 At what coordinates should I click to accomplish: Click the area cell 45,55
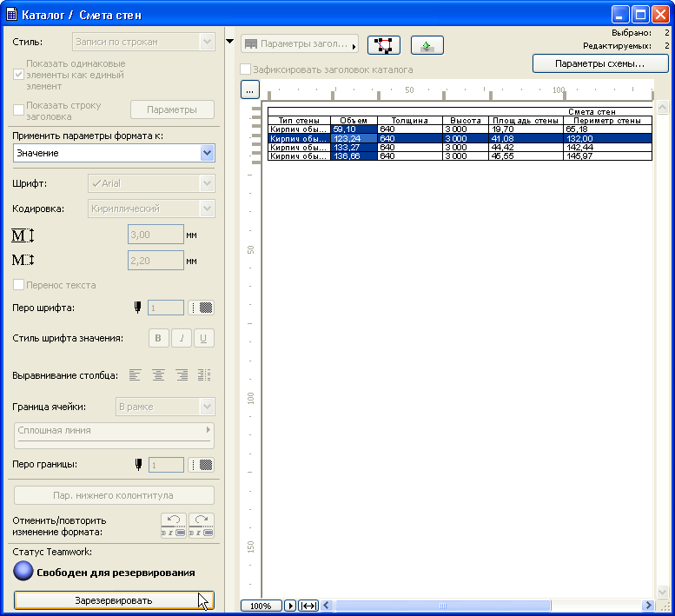click(526, 156)
